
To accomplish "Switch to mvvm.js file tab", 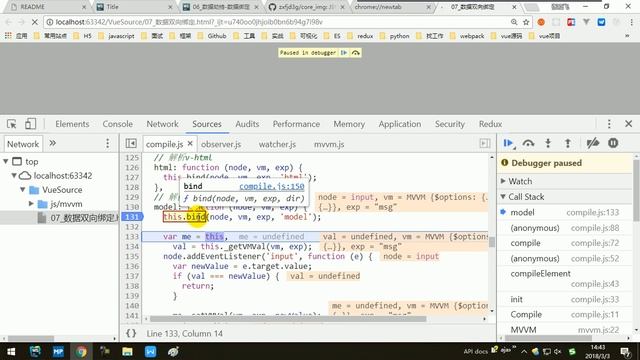I will pyautogui.click(x=329, y=144).
